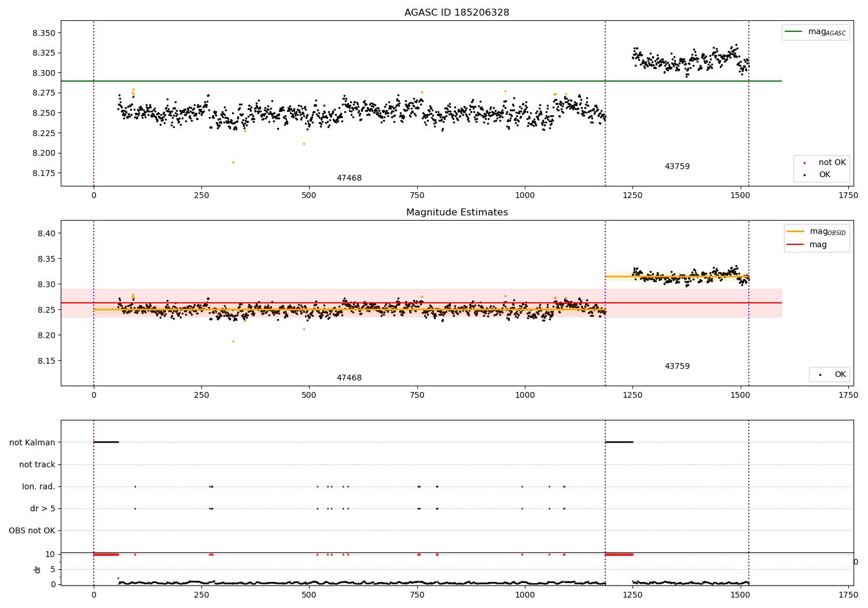The width and height of the screenshot is (868, 608).
Task: Click the "not Kalman" row label
Action: (x=32, y=442)
